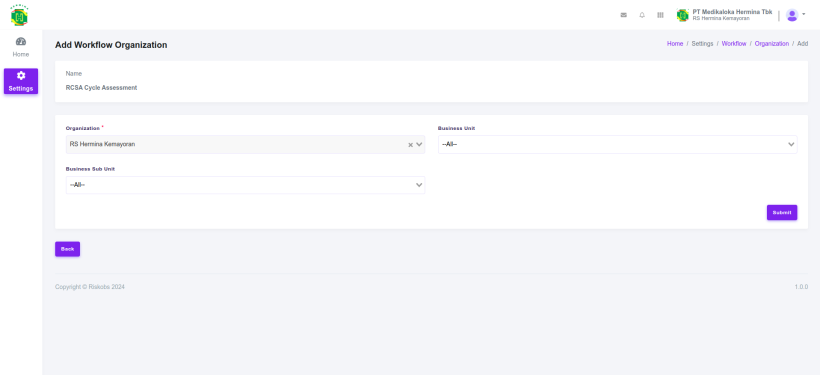Open the messages envelope icon
Screen dimensions: 820x375
pos(623,15)
